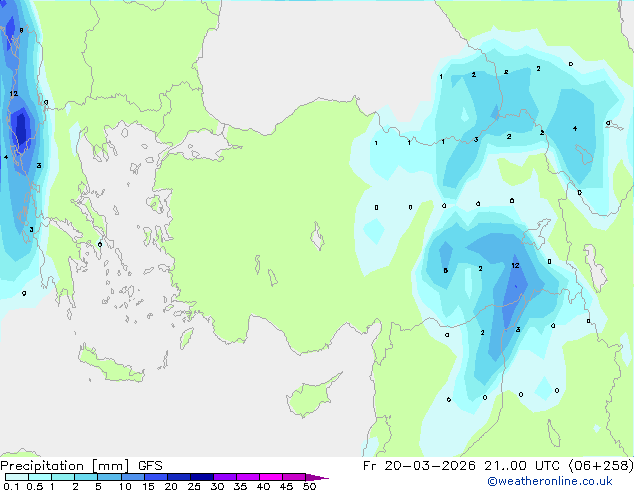The height and width of the screenshot is (490, 634).
Task: Pick the 15–20 mm legend color swatch
Action: [156, 477]
